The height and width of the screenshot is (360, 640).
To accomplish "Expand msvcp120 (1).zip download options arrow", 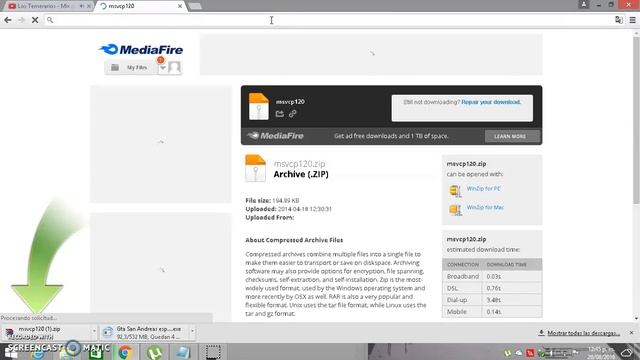I will coord(94,332).
